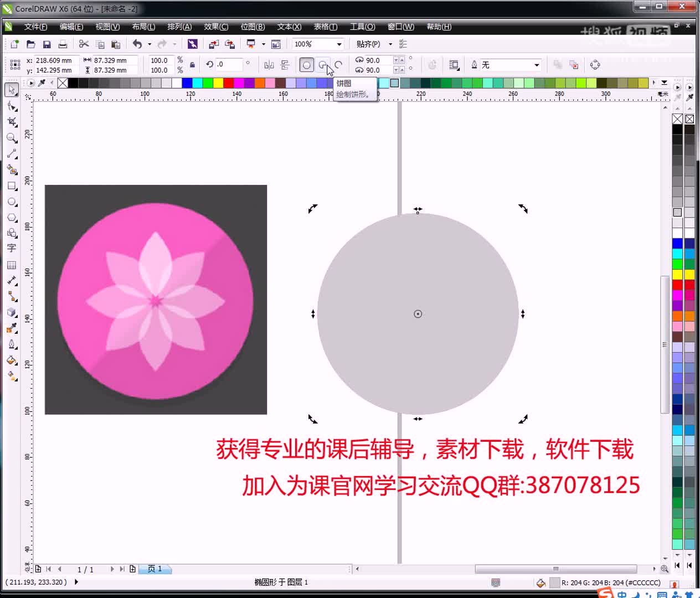Select the Dimension tool
The width and height of the screenshot is (700, 598).
point(12,281)
